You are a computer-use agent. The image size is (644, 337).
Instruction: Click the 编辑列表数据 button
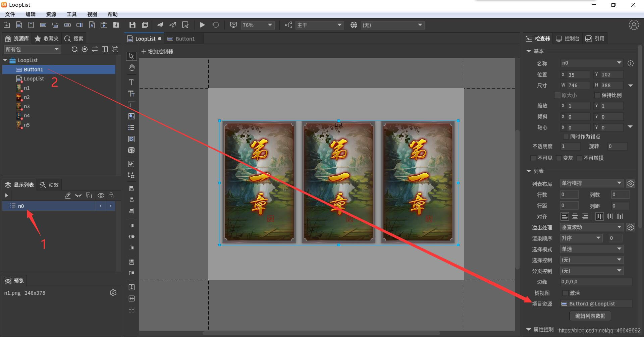coord(590,316)
